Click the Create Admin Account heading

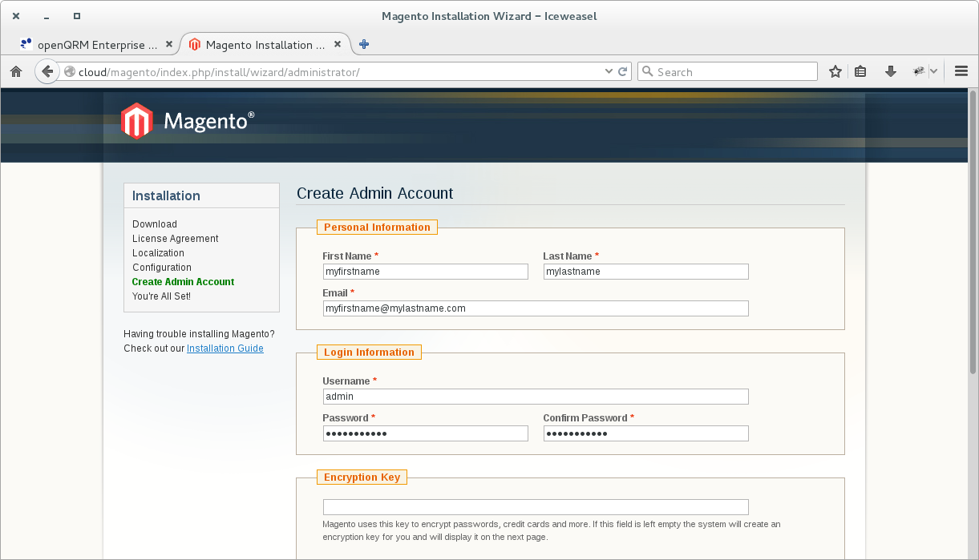coord(374,193)
